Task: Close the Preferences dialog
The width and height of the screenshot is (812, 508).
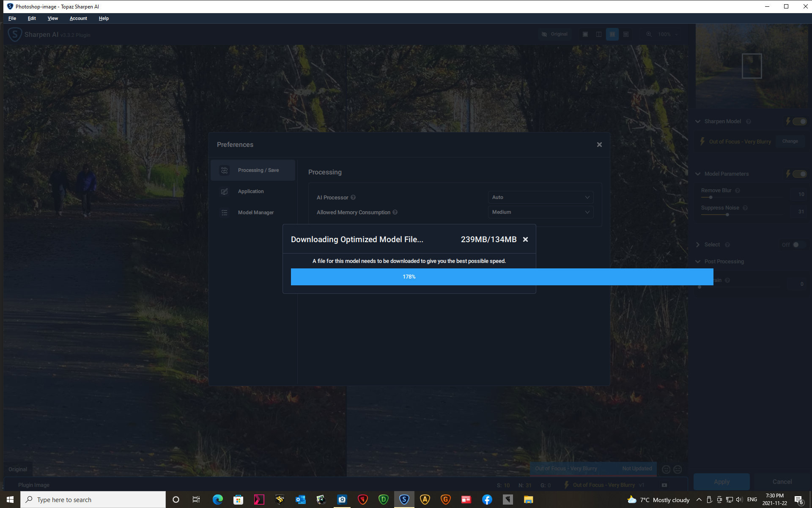Action: point(599,145)
